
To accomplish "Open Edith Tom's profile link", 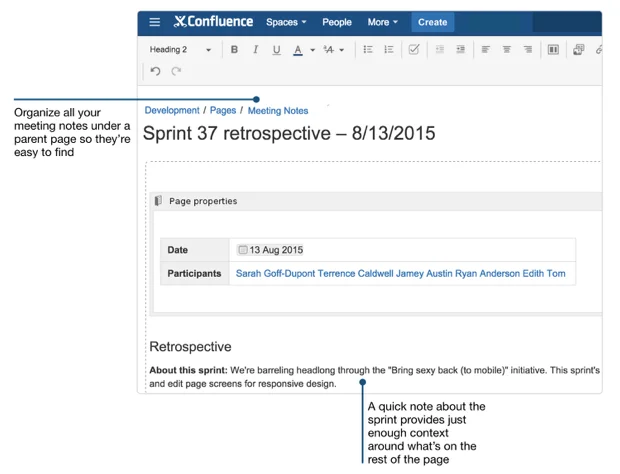I will click(544, 274).
